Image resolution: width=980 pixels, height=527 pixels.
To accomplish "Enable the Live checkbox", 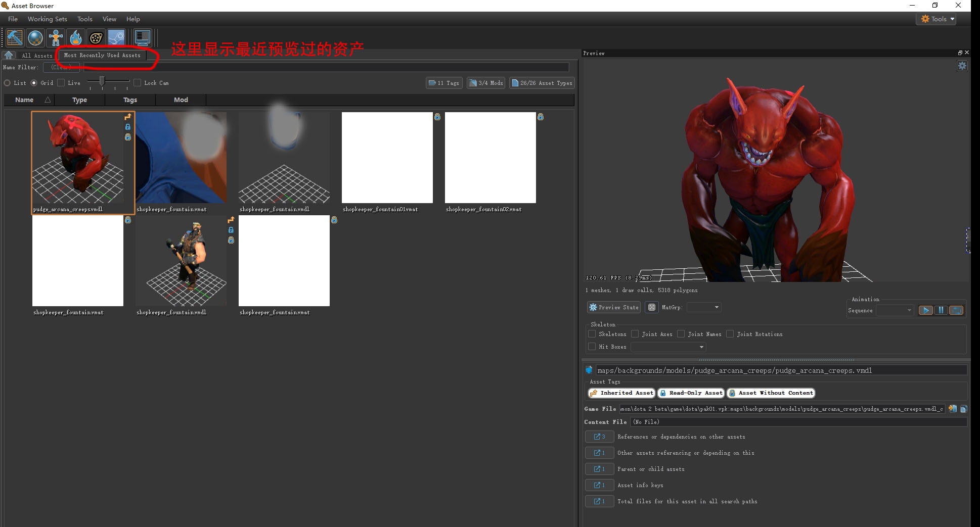I will [x=61, y=83].
